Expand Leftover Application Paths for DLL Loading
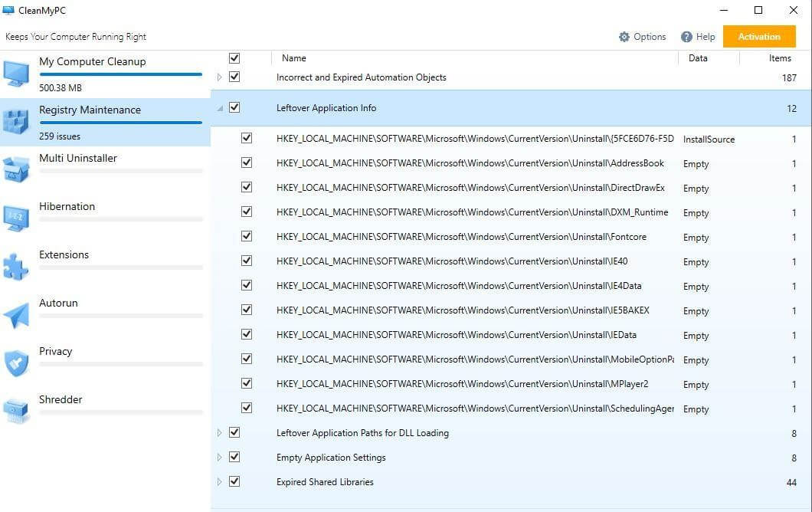The image size is (812, 512). click(219, 433)
